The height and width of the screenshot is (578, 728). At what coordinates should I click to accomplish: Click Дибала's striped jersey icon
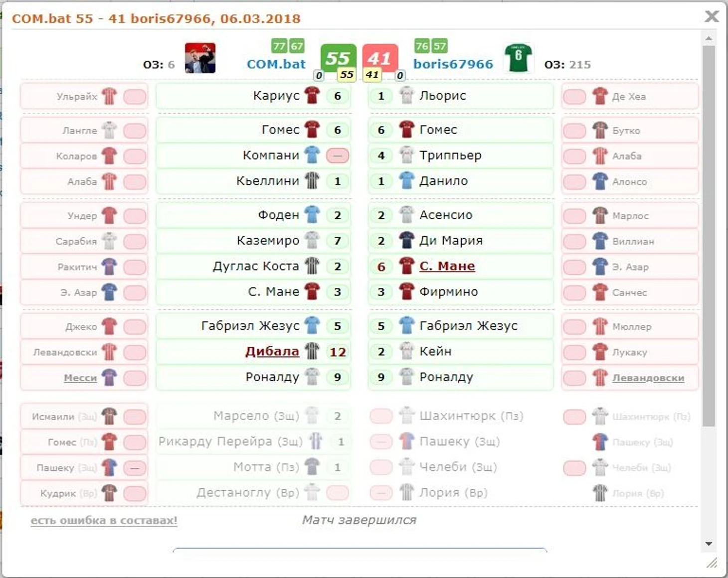point(312,351)
